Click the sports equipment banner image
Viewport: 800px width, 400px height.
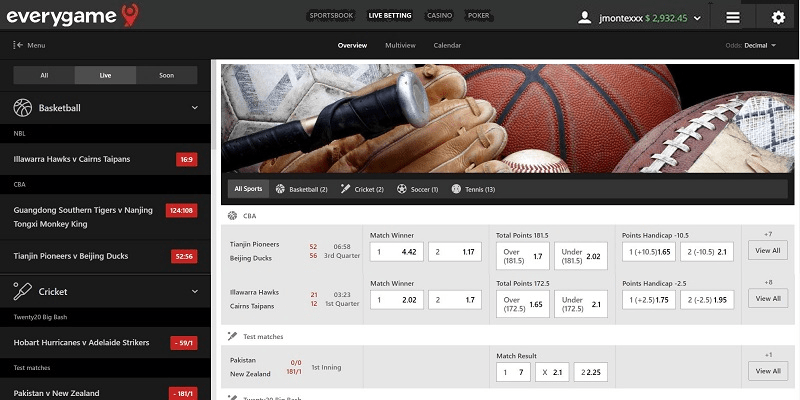[508, 118]
